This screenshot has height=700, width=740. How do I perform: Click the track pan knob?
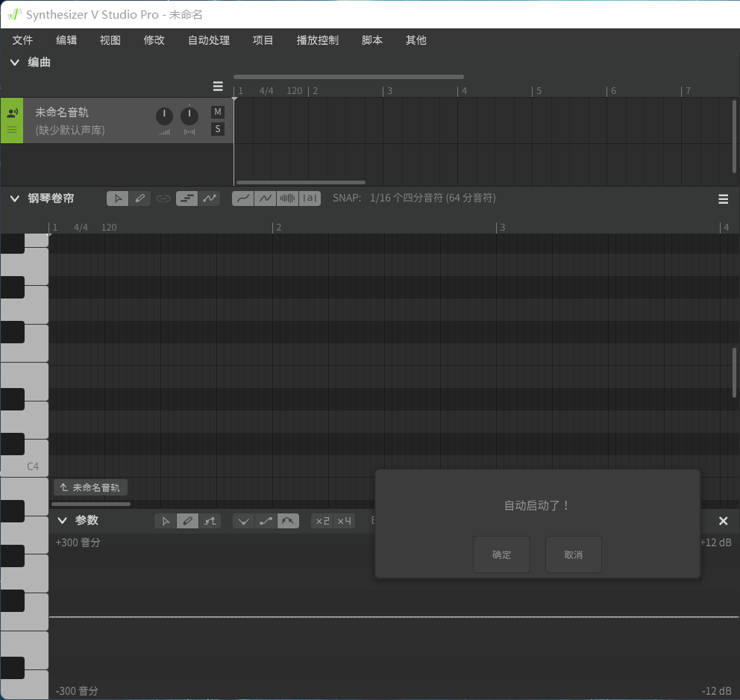[x=189, y=116]
